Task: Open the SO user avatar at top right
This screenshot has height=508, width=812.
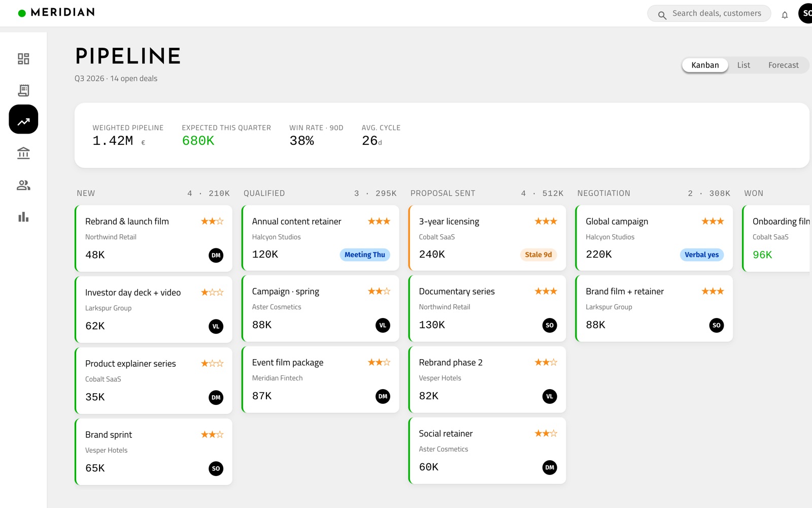Action: [805, 13]
